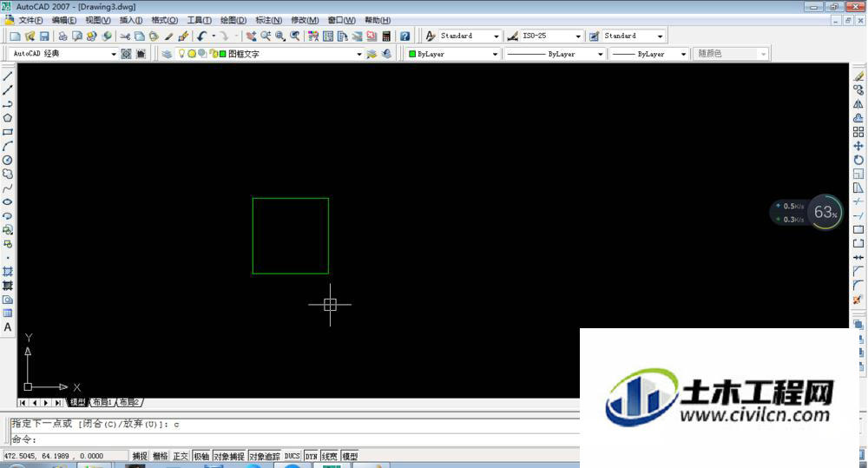Select the Erase modify tool

coord(858,76)
